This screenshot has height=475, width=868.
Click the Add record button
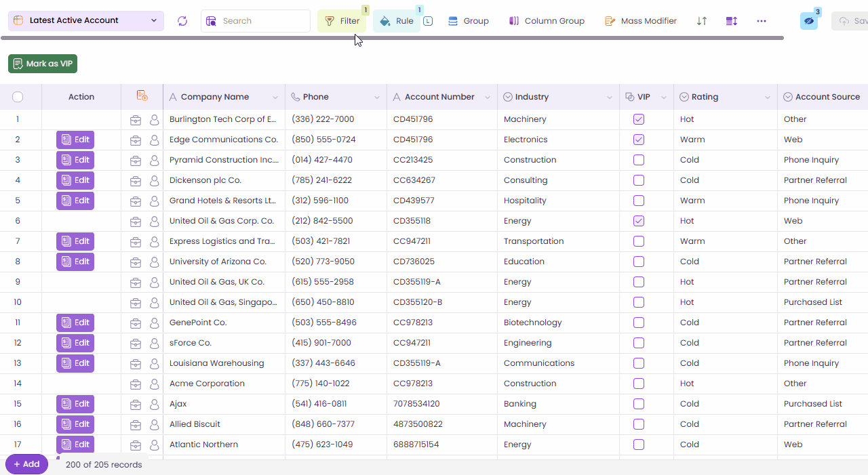pos(27,464)
